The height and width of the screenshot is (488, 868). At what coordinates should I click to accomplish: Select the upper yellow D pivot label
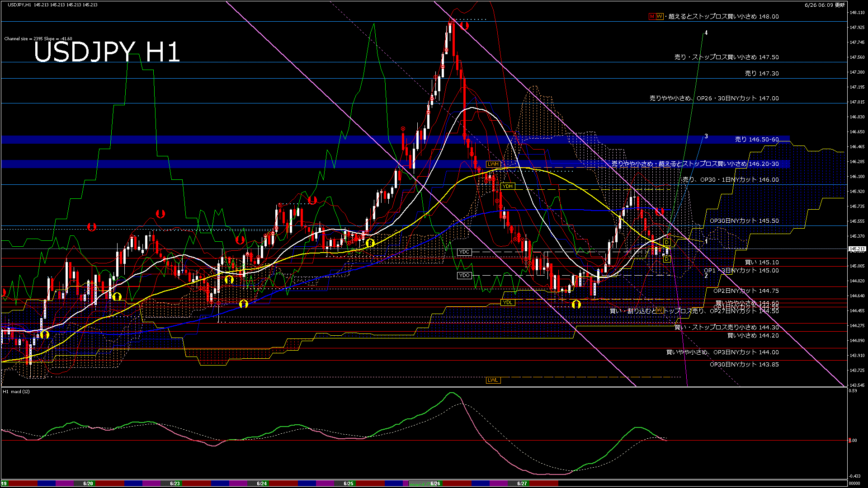(x=666, y=243)
